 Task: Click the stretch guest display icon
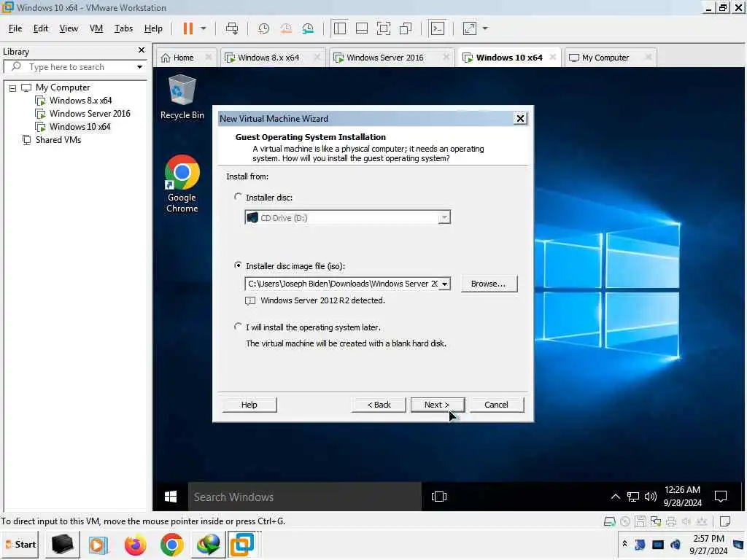coord(470,28)
